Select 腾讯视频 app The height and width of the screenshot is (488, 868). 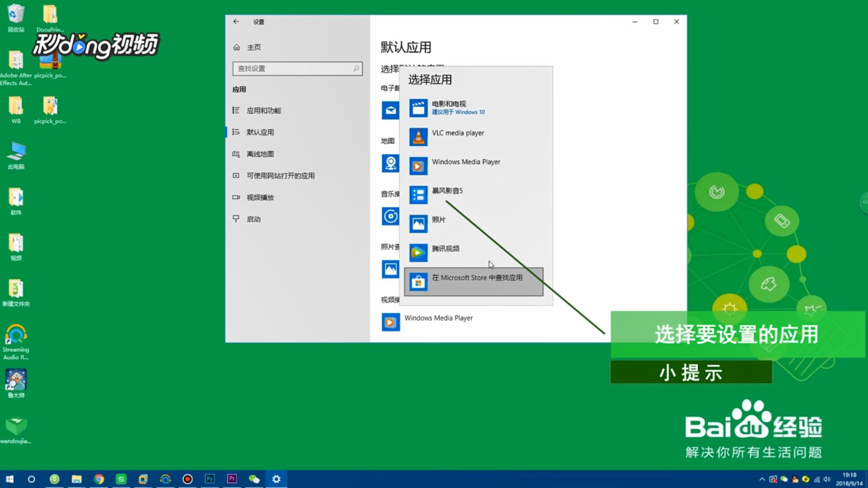(474, 253)
